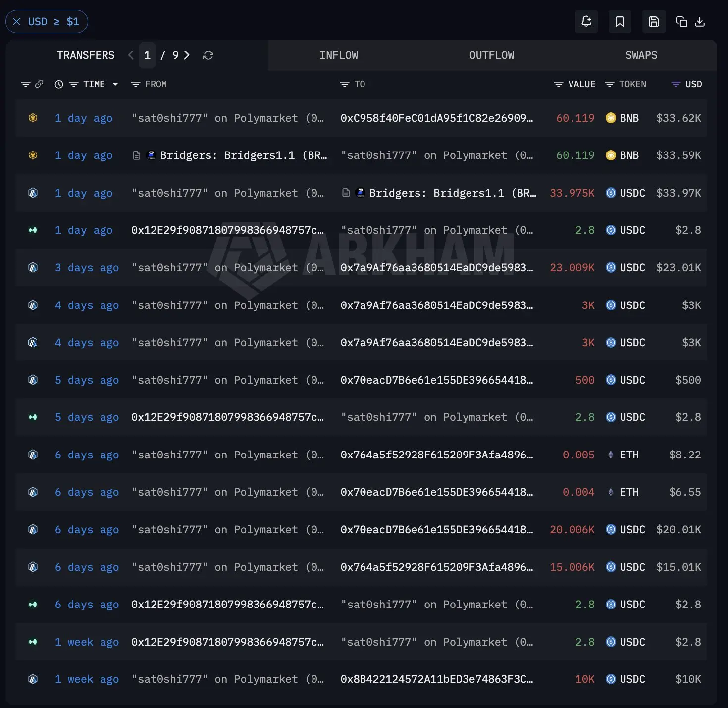Refresh the transfers list
The width and height of the screenshot is (728, 708).
click(x=208, y=55)
